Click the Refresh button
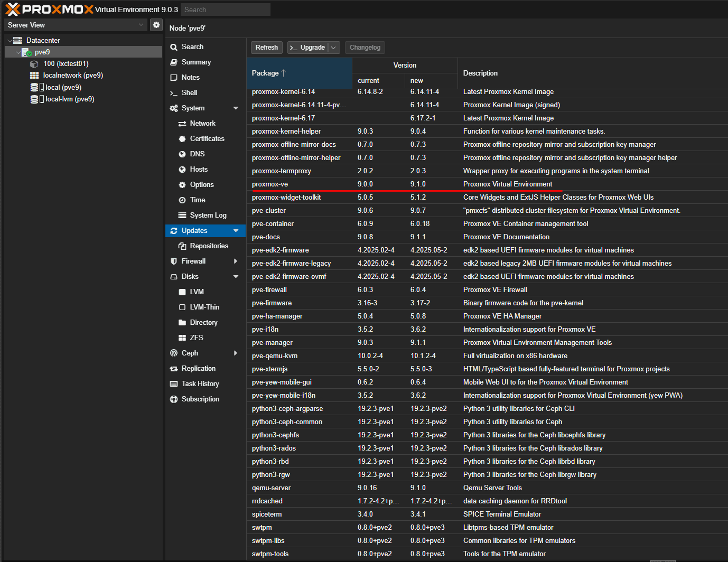The width and height of the screenshot is (728, 562). (266, 47)
